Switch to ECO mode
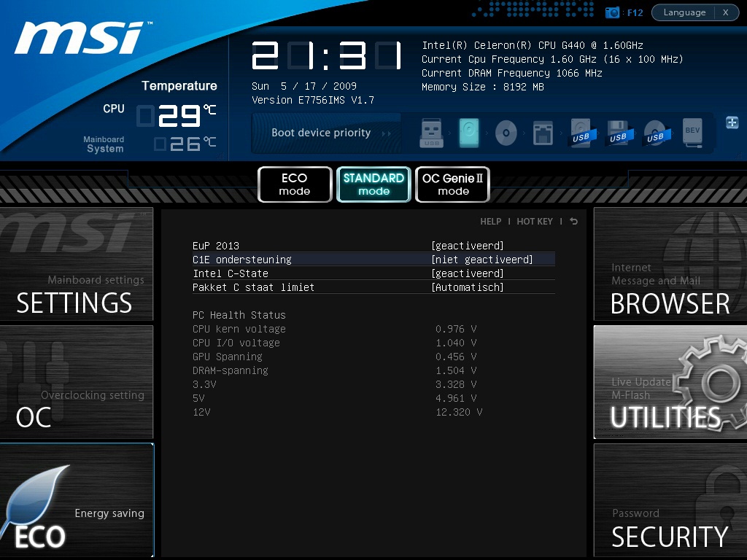The height and width of the screenshot is (560, 747). tap(295, 184)
